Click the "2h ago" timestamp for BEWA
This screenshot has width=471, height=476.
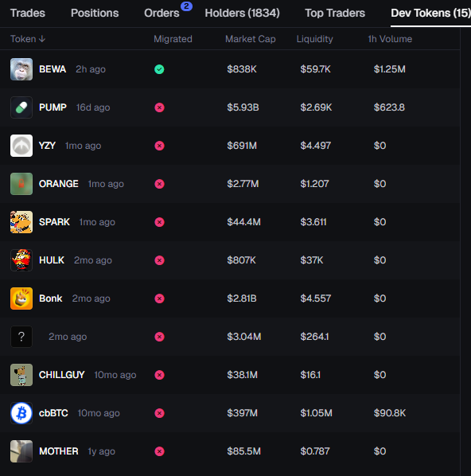(x=91, y=69)
